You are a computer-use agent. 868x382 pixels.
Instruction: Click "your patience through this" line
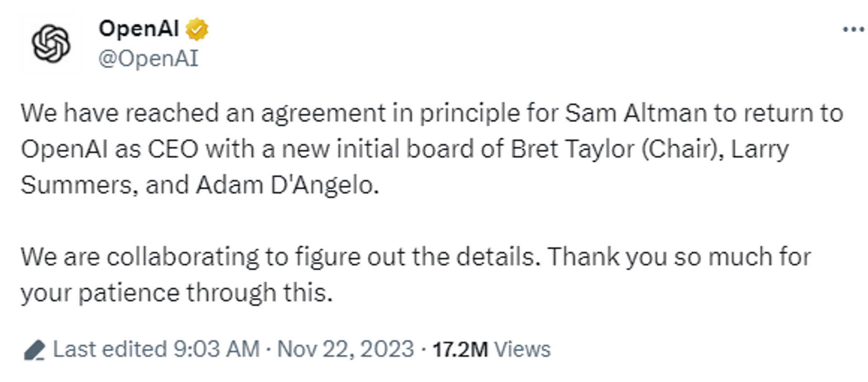177,293
